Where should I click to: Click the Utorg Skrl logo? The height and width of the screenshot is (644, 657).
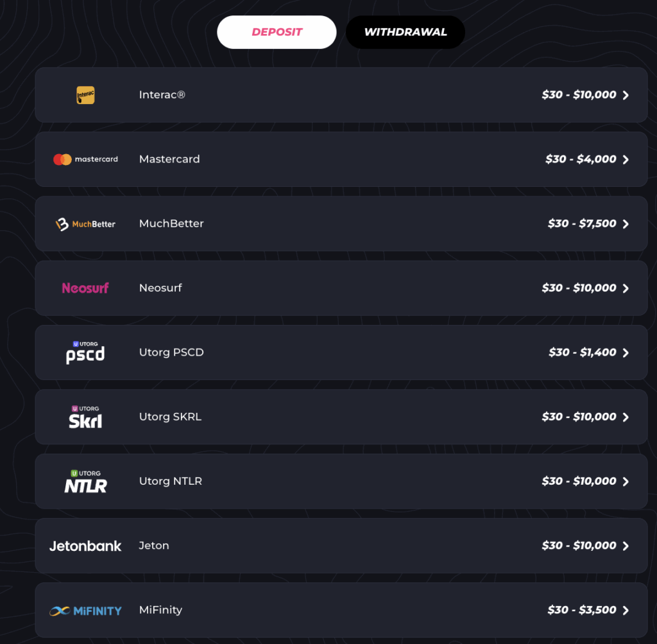(85, 417)
